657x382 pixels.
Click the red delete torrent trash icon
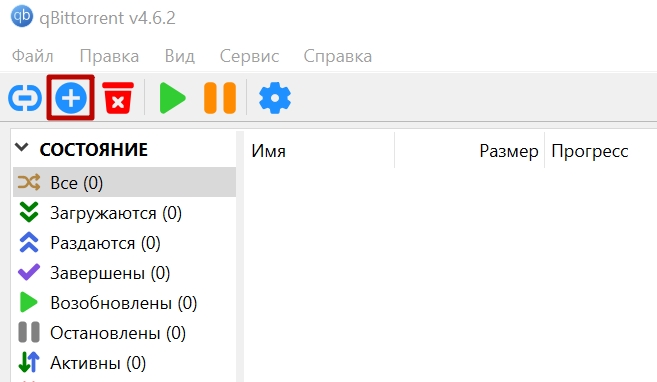click(118, 98)
